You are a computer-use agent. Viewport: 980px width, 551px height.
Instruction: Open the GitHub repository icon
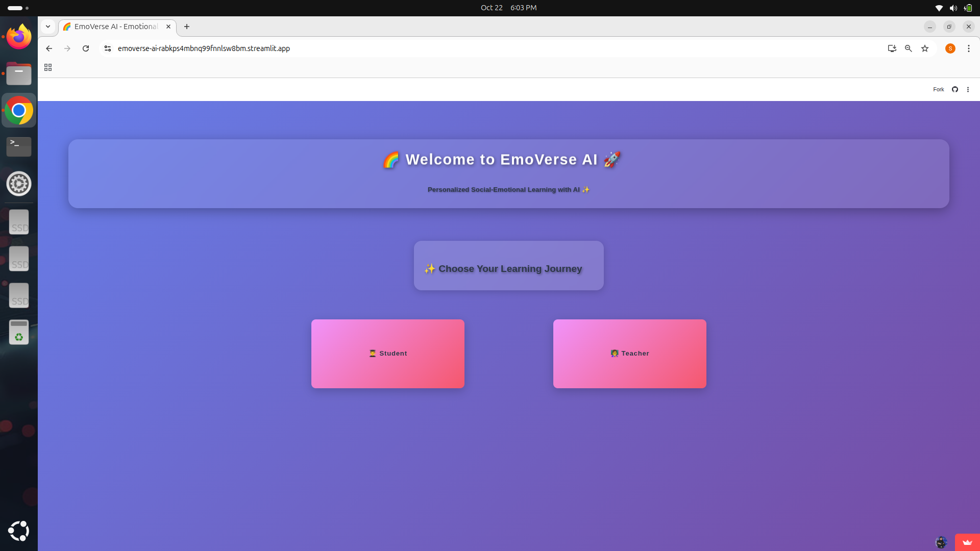click(x=954, y=89)
